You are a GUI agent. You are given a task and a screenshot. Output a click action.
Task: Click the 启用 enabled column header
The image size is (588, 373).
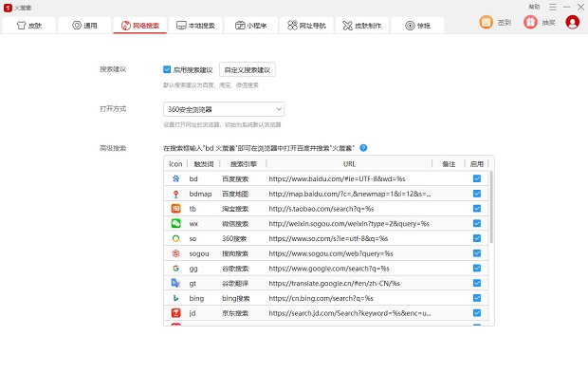click(x=477, y=164)
